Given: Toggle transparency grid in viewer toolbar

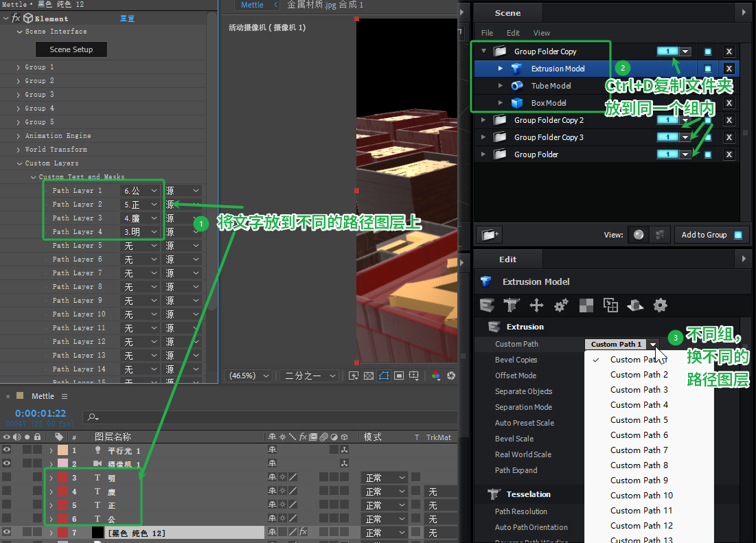Looking at the screenshot, I should point(368,376).
